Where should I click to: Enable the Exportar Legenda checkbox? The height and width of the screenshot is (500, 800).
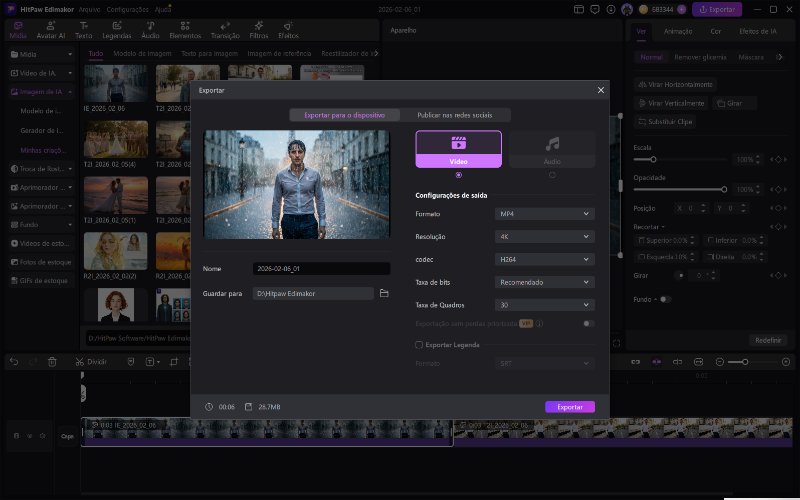(419, 344)
